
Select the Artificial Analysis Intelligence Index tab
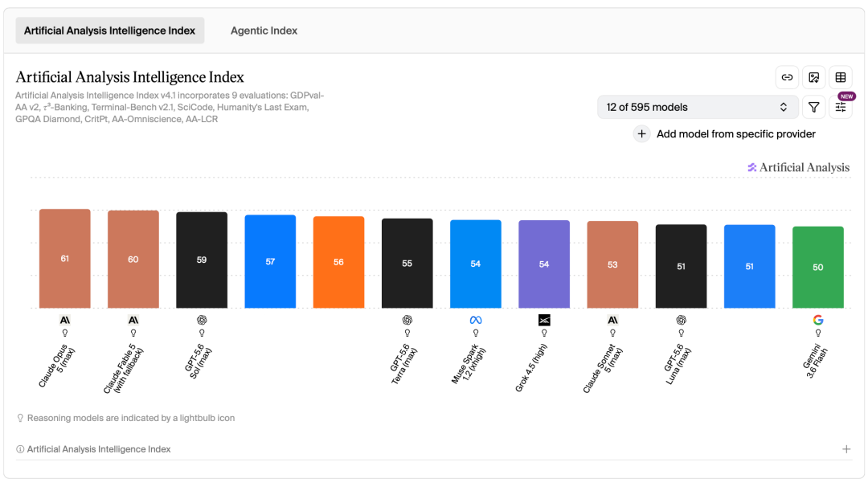click(109, 31)
